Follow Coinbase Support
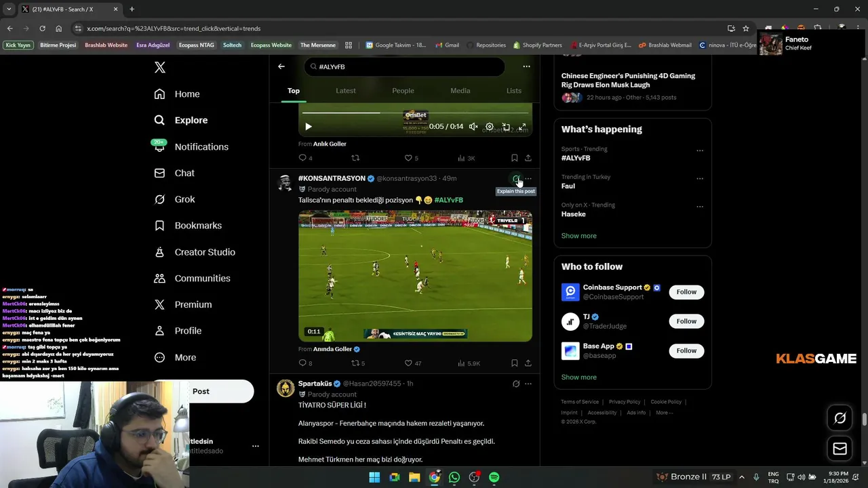Viewport: 868px width, 488px height. [686, 292]
